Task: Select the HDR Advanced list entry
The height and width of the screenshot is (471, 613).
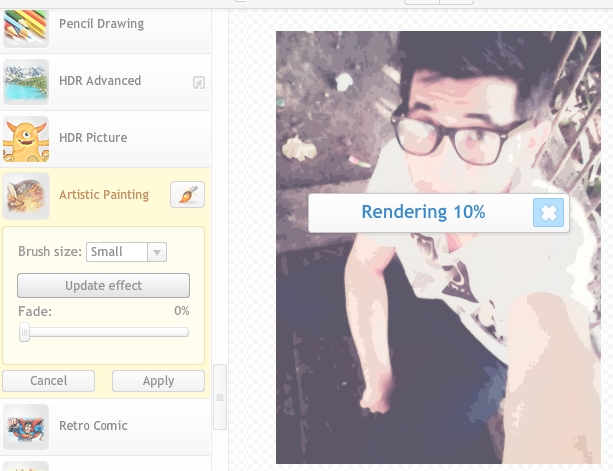Action: click(100, 81)
